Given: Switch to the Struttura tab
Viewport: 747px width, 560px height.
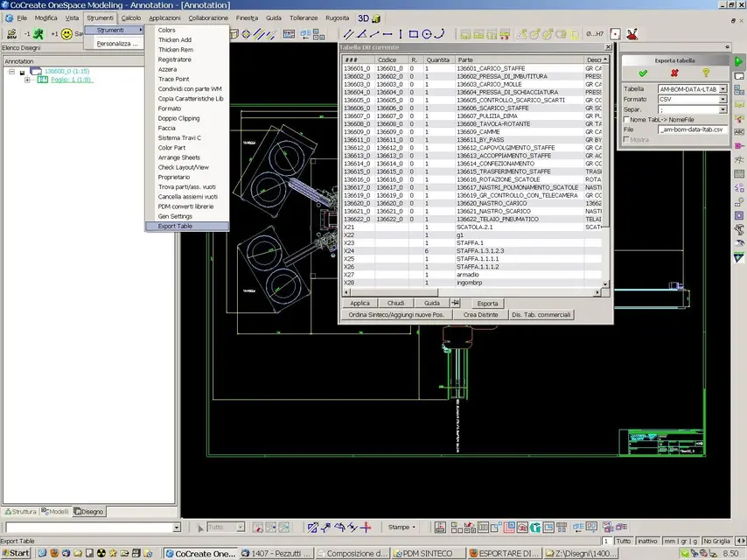Looking at the screenshot, I should [21, 511].
